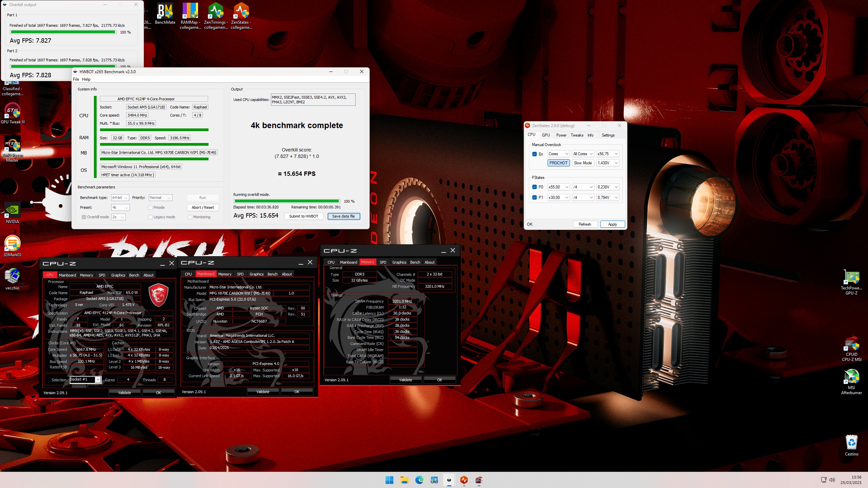868x488 pixels.
Task: Toggle the Overkill mode checkbox
Action: [x=84, y=217]
